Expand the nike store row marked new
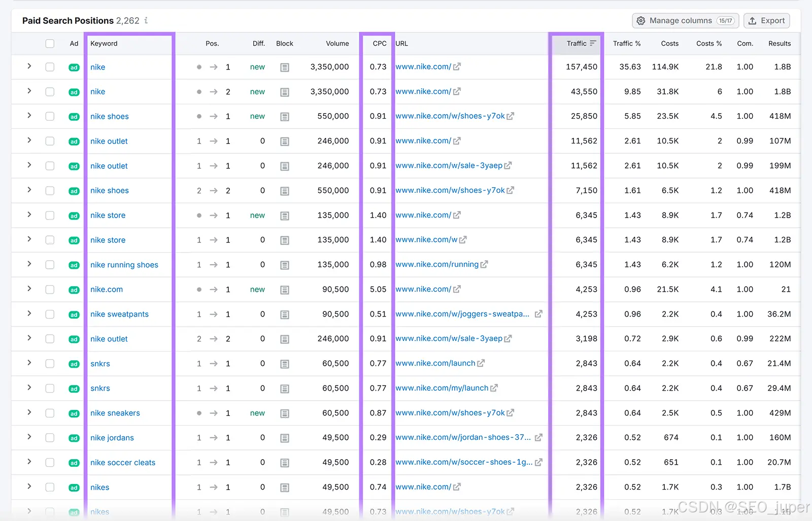This screenshot has height=521, width=812. (x=29, y=215)
